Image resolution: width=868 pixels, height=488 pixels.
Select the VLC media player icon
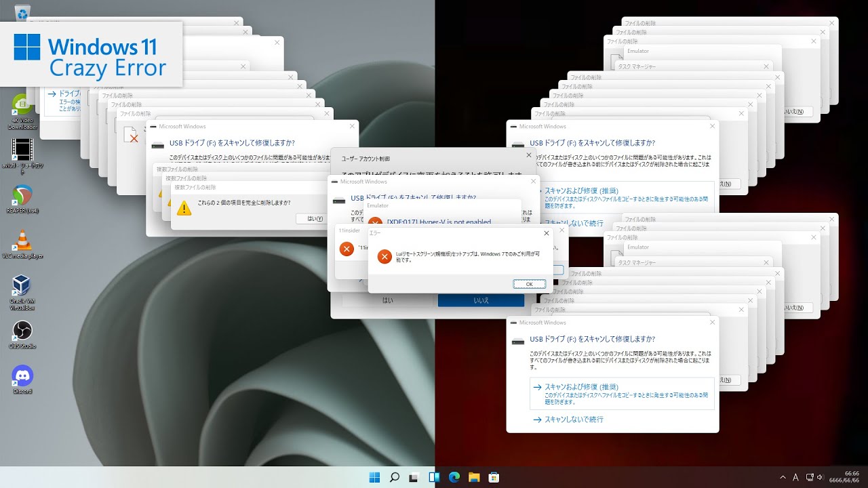coord(22,245)
